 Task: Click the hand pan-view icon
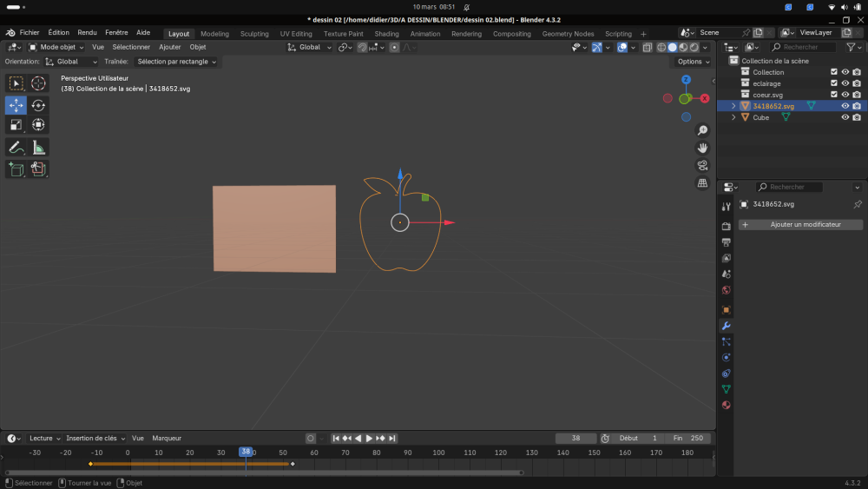coord(702,148)
